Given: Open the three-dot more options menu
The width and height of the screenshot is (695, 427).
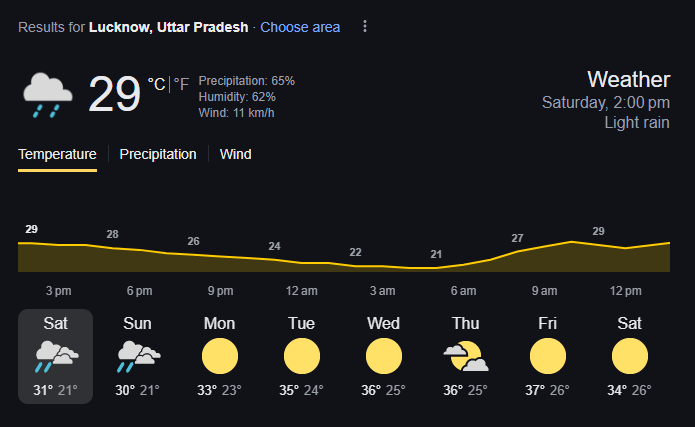Looking at the screenshot, I should click(365, 27).
